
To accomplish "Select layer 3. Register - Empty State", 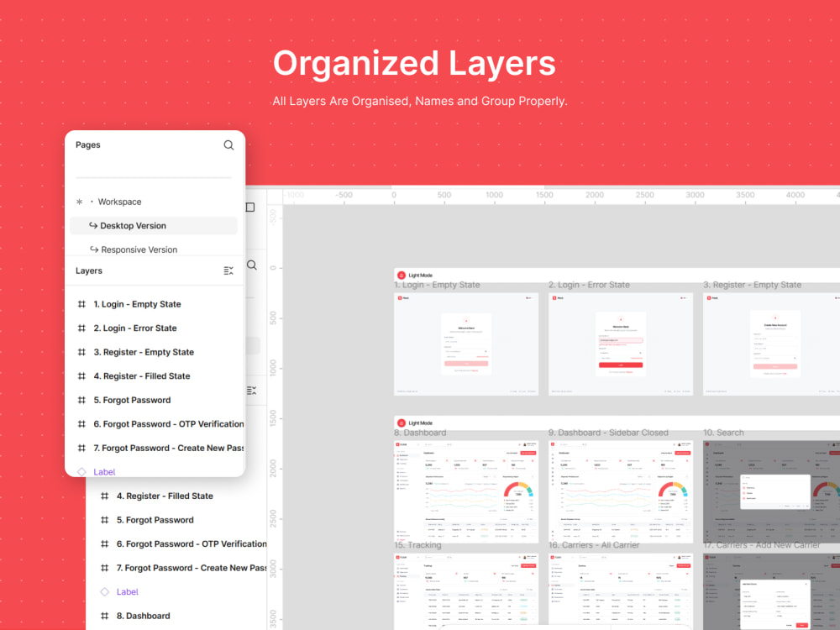I will pos(144,353).
